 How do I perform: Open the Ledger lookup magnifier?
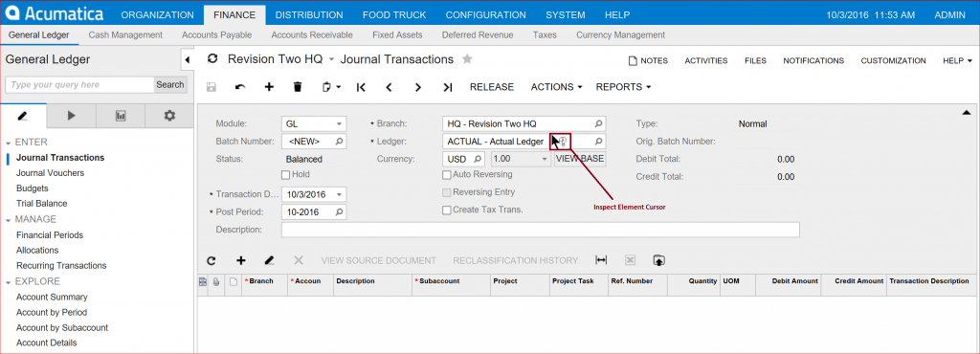pos(598,142)
